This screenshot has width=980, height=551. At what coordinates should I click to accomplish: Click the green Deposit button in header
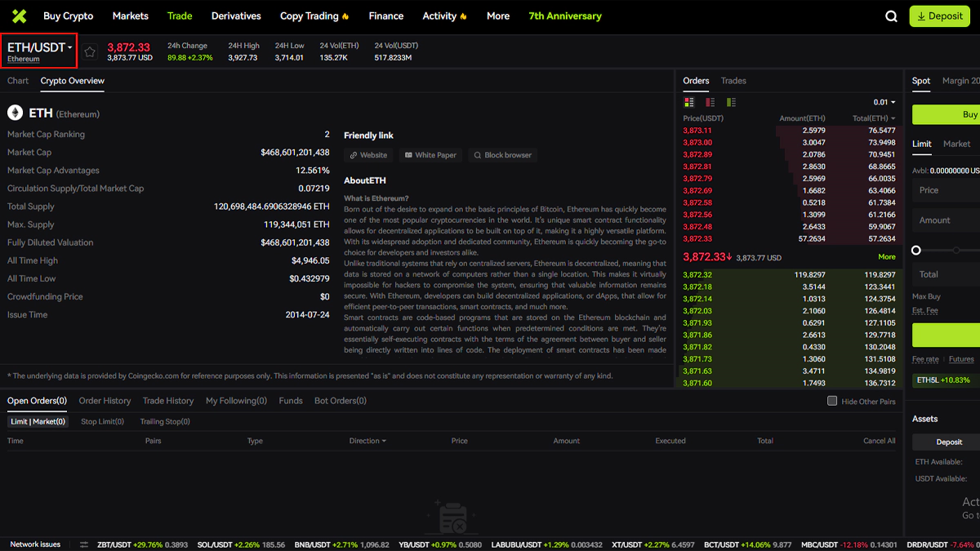(939, 16)
